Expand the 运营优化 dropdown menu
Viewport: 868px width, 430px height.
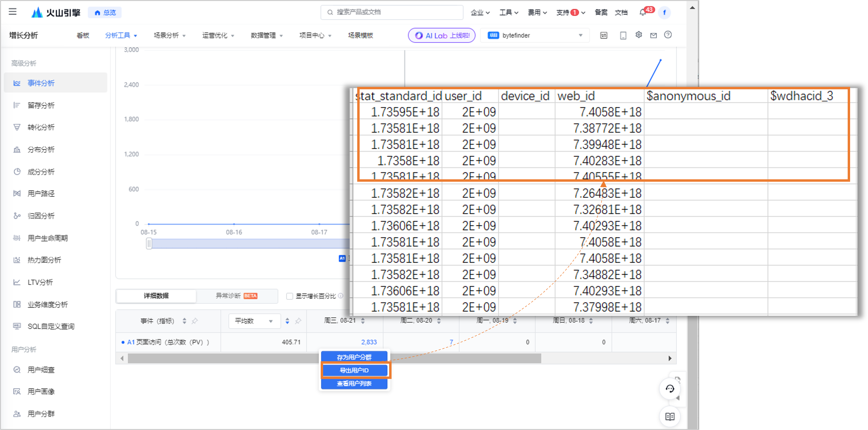(x=218, y=35)
